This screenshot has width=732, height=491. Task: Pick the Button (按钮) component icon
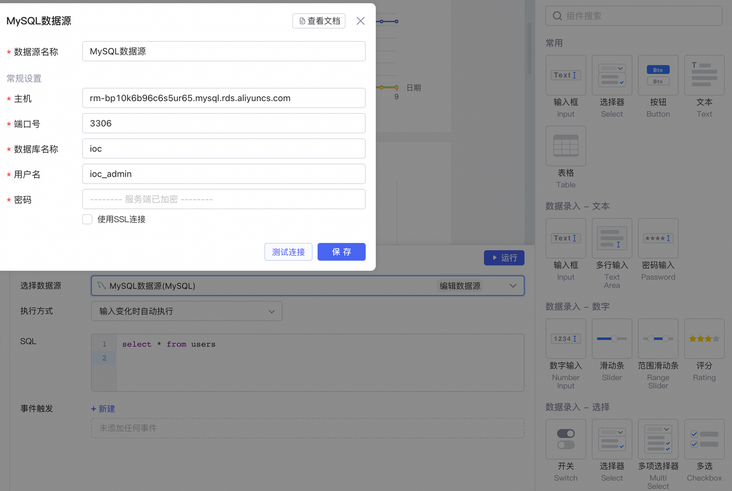pyautogui.click(x=658, y=75)
